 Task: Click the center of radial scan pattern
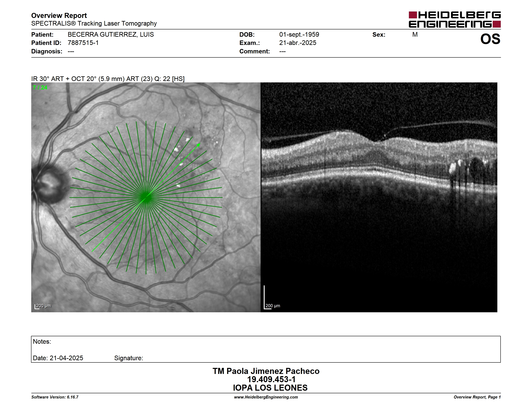click(x=146, y=197)
